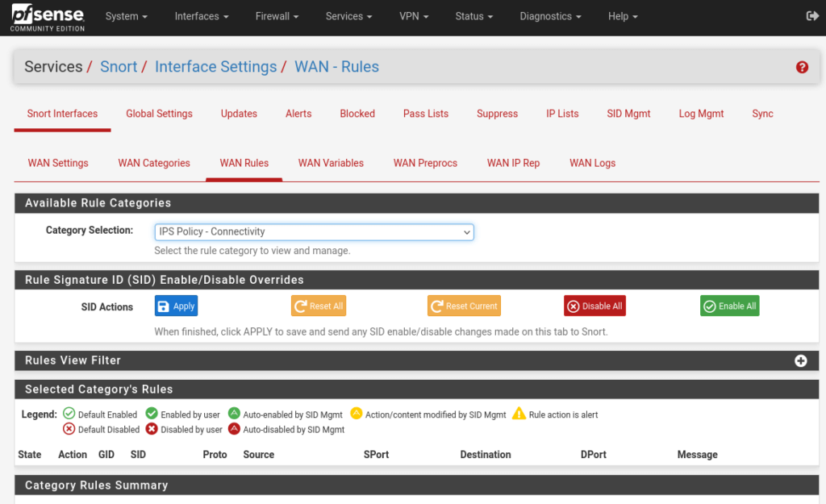Screen dimensions: 826x504
Task: Click the SPort column header
Action: point(376,455)
